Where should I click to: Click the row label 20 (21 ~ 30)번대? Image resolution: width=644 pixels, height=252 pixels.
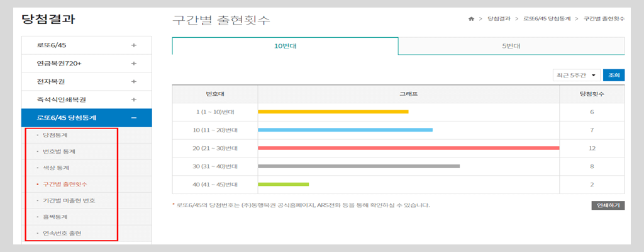pos(215,148)
